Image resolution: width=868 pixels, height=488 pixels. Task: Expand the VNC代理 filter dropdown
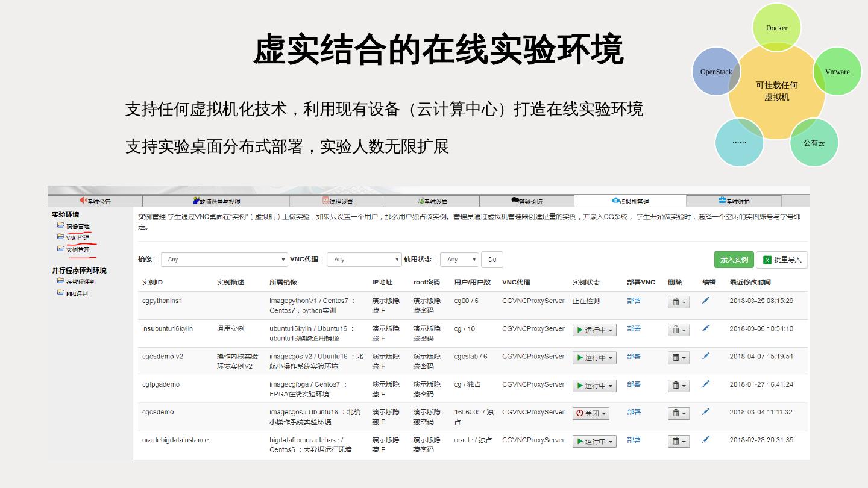pyautogui.click(x=364, y=260)
